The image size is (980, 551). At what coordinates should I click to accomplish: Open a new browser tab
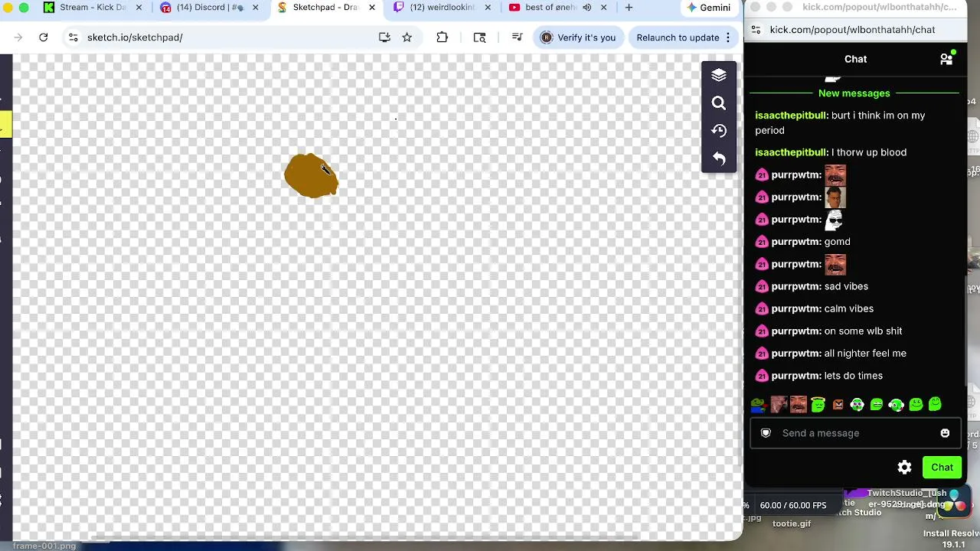[x=629, y=8]
